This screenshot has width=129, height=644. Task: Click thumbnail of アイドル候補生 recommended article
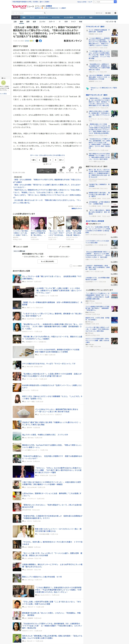39,223
